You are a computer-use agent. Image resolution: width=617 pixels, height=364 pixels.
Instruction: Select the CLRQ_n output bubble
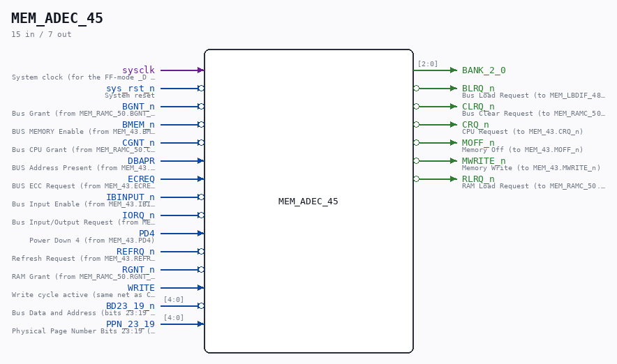416,107
